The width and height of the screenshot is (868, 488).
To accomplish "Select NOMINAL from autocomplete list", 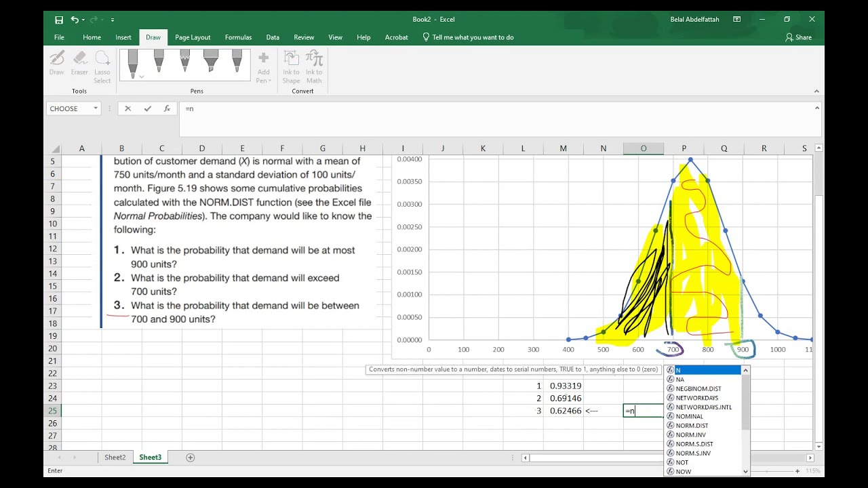I will click(703, 416).
